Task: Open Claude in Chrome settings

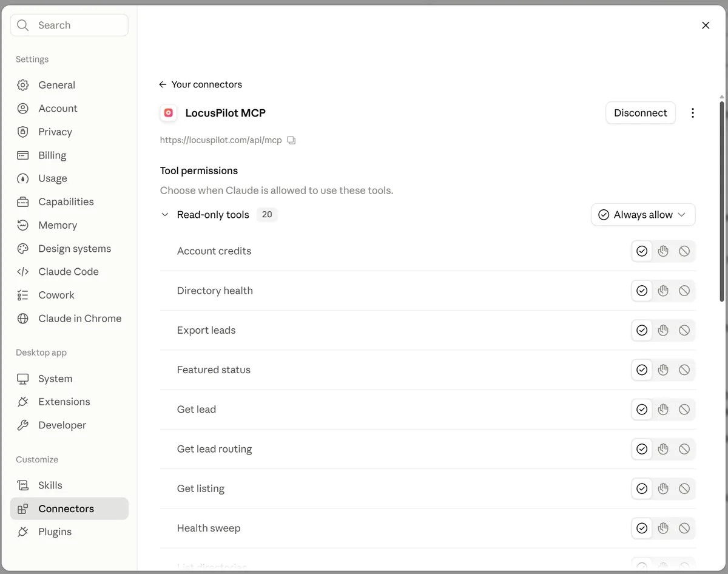Action: click(69, 319)
